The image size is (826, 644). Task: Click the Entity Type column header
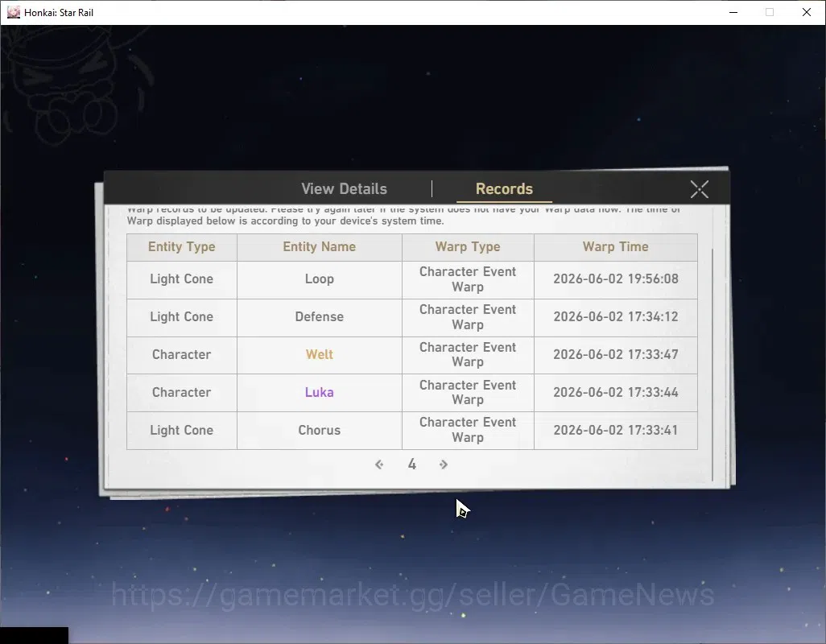click(x=182, y=247)
